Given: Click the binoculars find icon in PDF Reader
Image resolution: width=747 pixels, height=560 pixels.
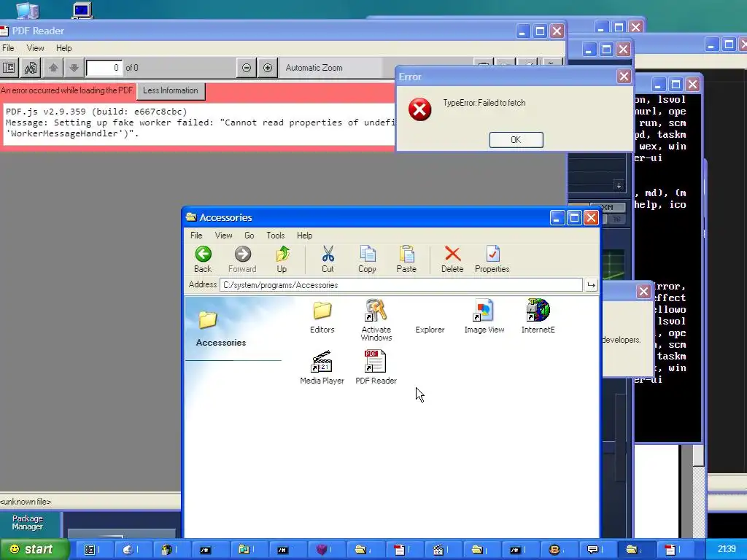Looking at the screenshot, I should (31, 68).
